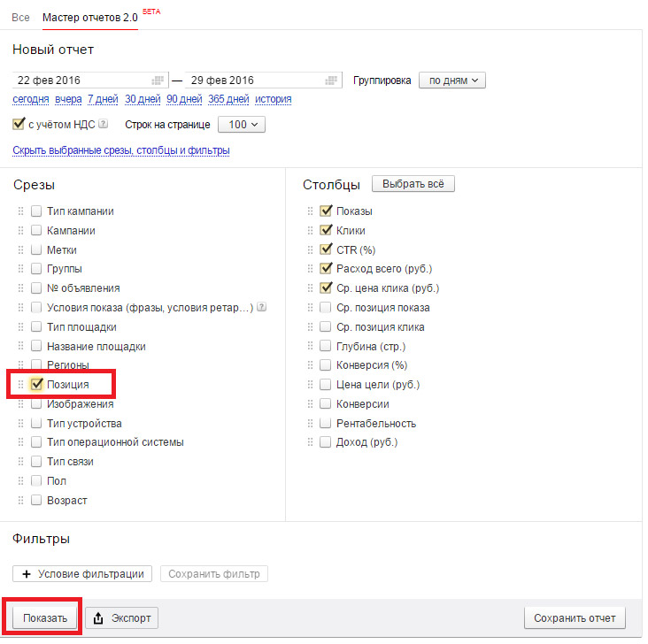This screenshot has height=644, width=648.
Task: Open the start date calendar icon
Action: tap(158, 80)
